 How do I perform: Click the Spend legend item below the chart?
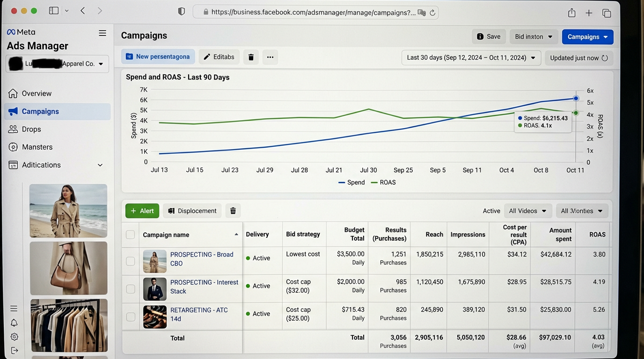(x=351, y=182)
